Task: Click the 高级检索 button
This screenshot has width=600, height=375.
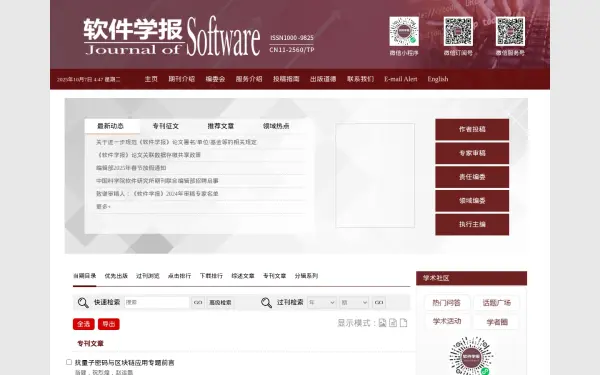Action: tap(220, 302)
